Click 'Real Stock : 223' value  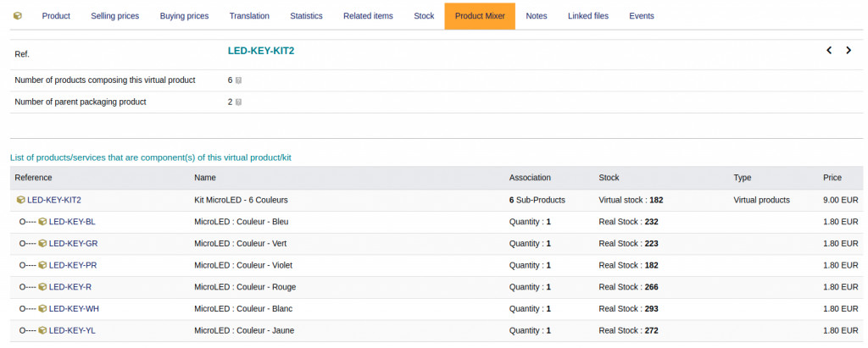(x=628, y=244)
